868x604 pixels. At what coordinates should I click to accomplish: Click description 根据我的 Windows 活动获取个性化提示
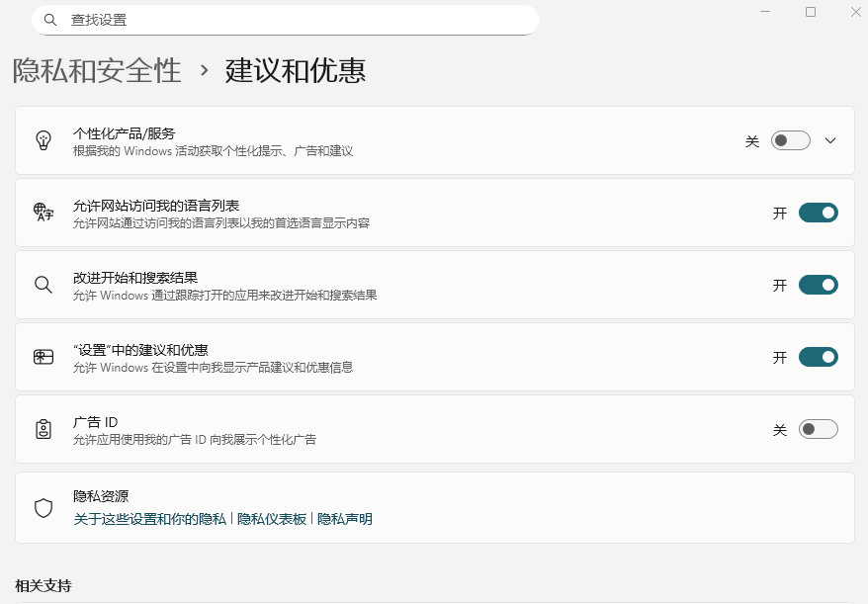214,151
